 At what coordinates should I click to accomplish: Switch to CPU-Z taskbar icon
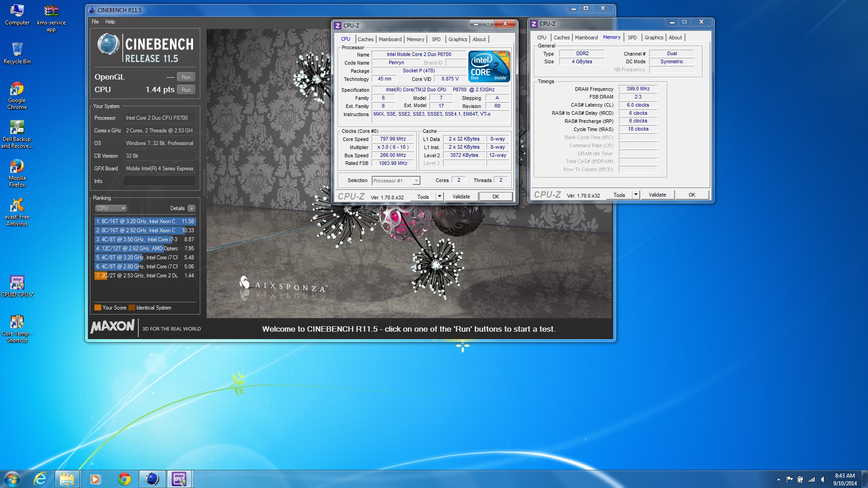point(179,479)
